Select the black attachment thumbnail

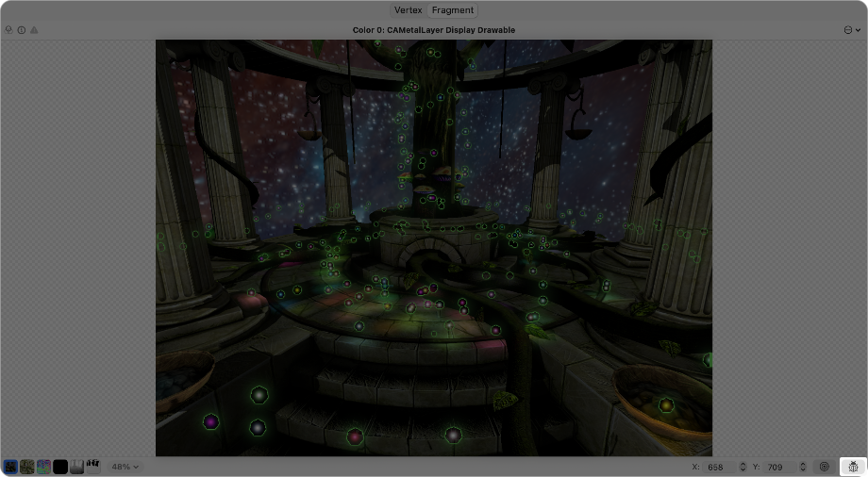60,467
